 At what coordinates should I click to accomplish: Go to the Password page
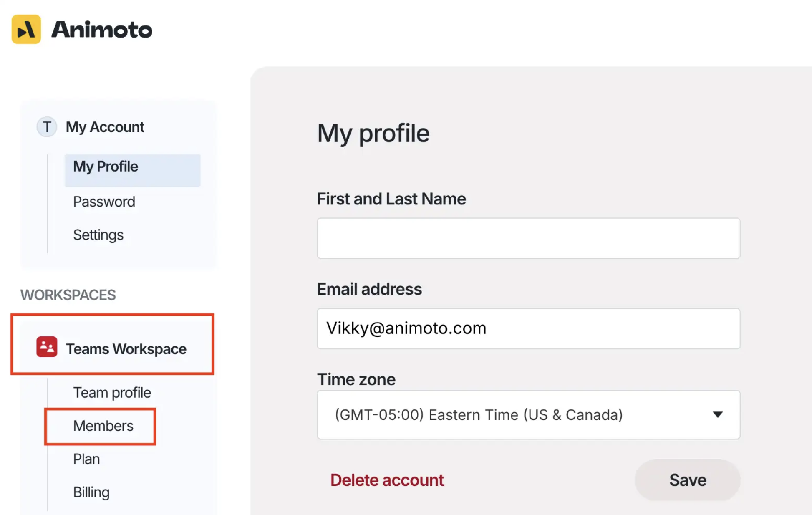(104, 202)
